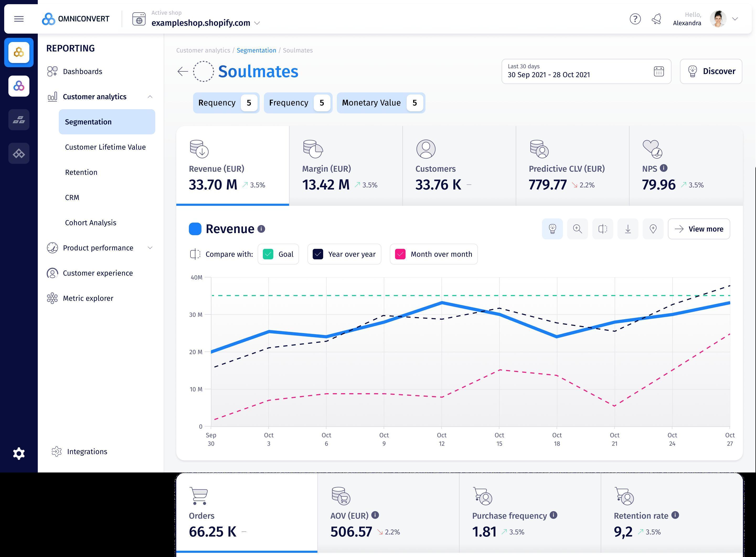Click the Frequency 5 chip

[x=298, y=103]
